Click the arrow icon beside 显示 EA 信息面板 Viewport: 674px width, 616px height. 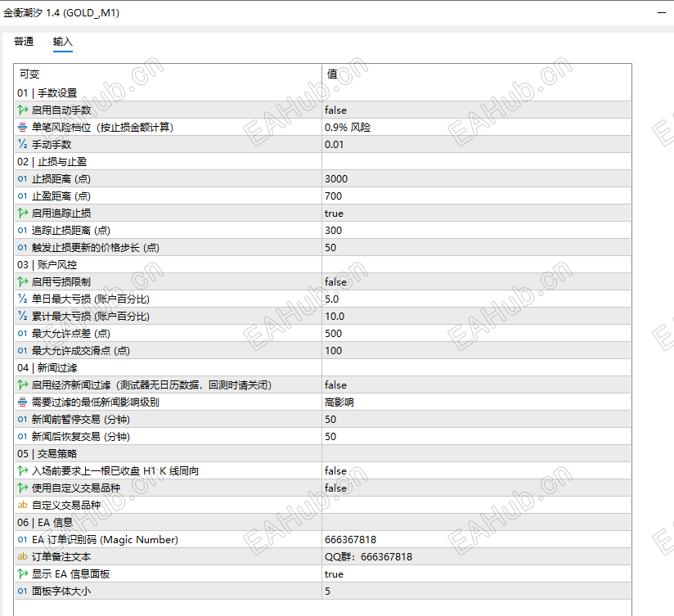pyautogui.click(x=22, y=574)
